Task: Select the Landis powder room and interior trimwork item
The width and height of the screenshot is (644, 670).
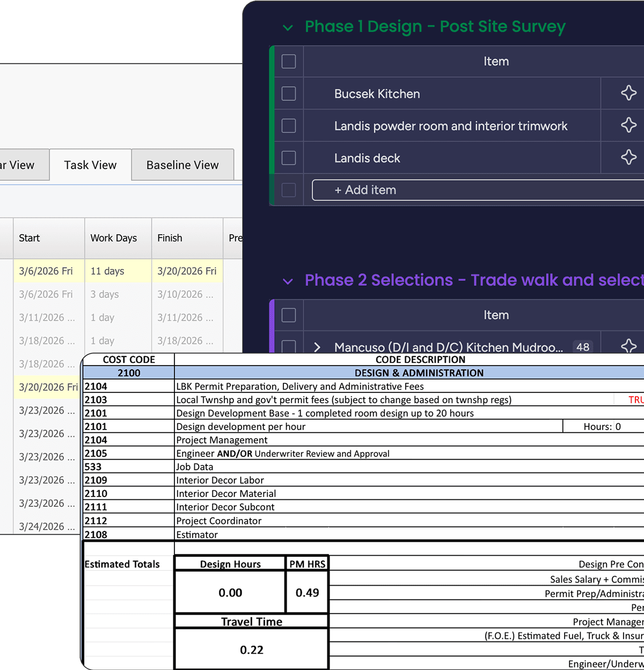Action: coord(451,126)
